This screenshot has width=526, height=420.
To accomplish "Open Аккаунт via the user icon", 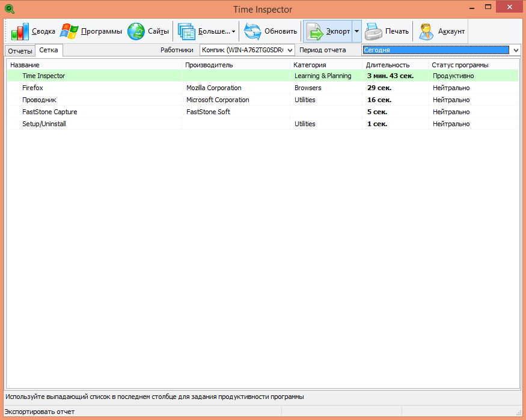I will pyautogui.click(x=426, y=31).
